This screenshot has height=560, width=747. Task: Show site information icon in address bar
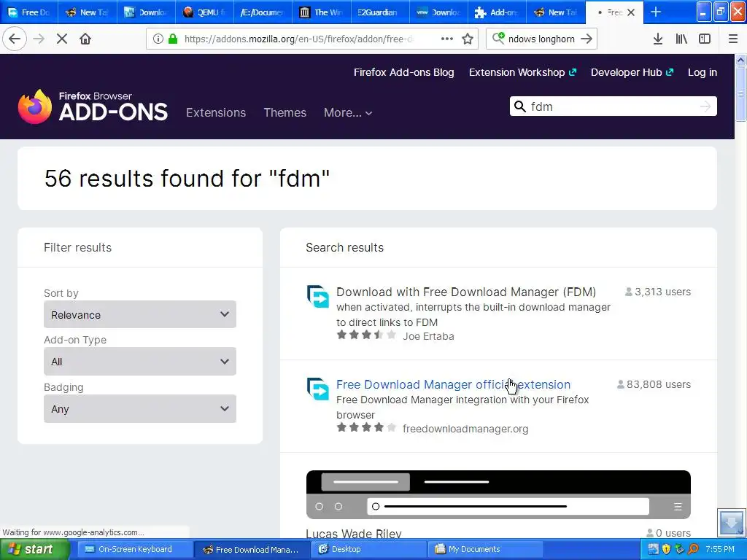click(158, 39)
